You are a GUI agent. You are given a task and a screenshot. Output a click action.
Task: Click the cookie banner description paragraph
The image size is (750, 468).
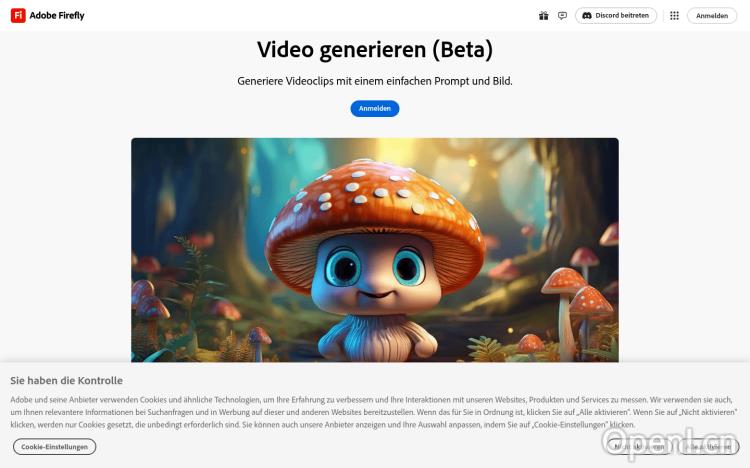[x=375, y=412]
